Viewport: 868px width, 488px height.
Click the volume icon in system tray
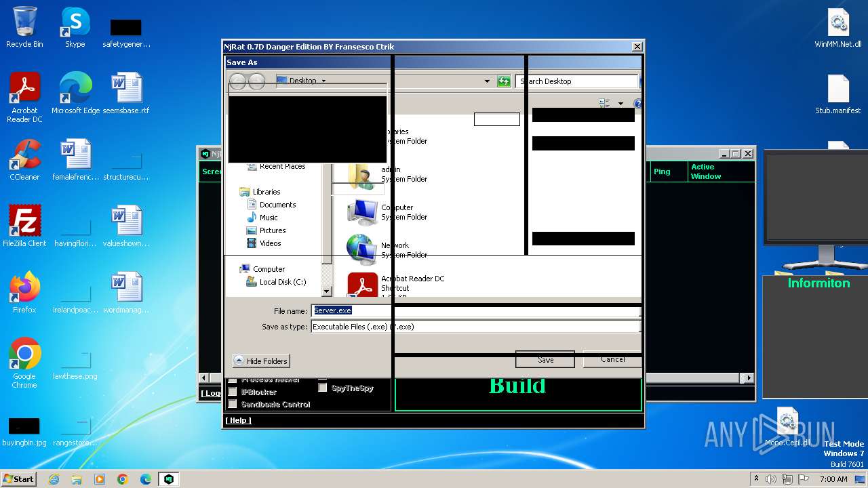coord(771,479)
